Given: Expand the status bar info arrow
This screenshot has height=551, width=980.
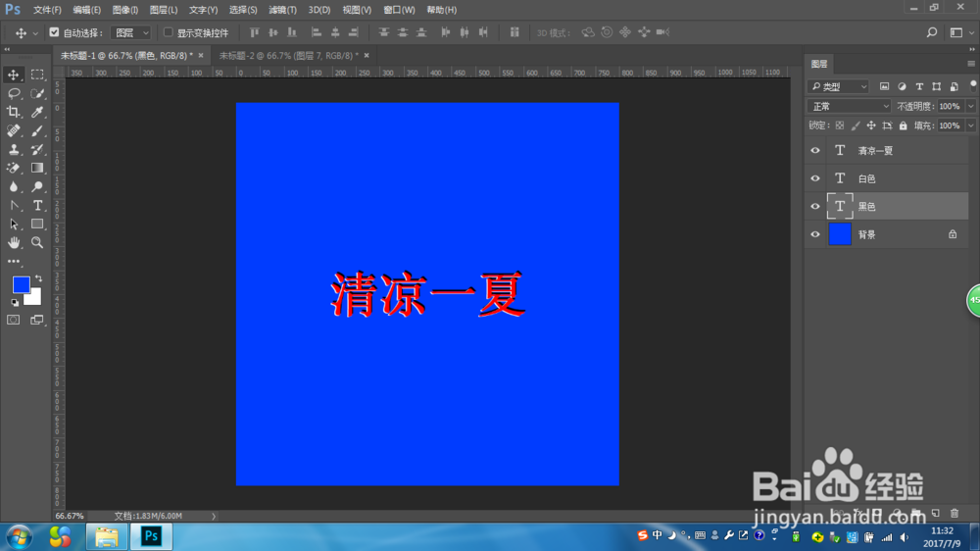Looking at the screenshot, I should tap(213, 516).
